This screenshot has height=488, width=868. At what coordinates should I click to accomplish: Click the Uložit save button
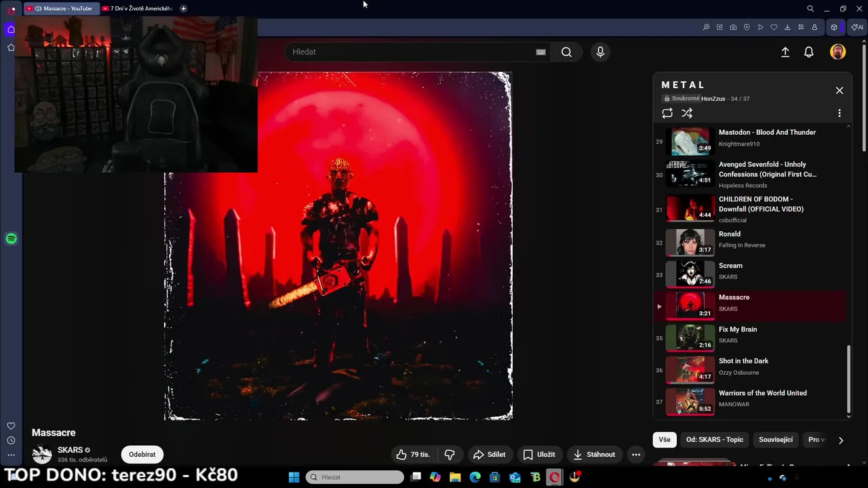click(x=539, y=455)
